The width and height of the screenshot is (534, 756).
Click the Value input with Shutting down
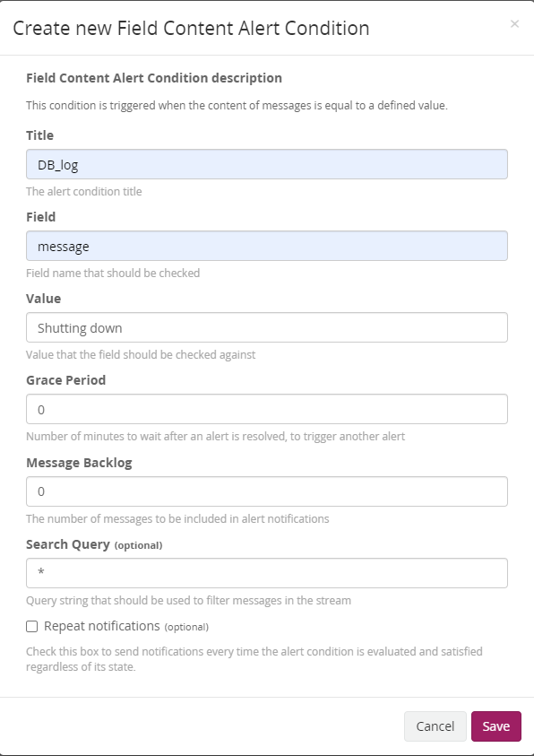click(x=267, y=327)
